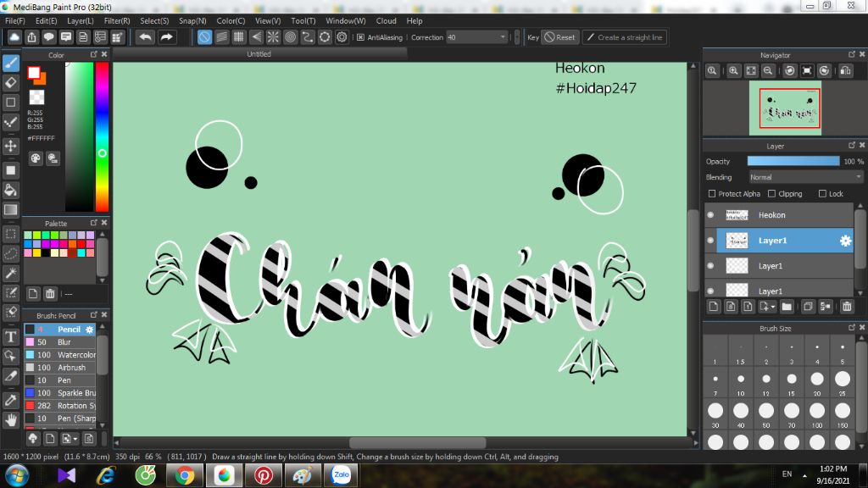868x488 pixels.
Task: Select the Move tool
Action: click(11, 146)
